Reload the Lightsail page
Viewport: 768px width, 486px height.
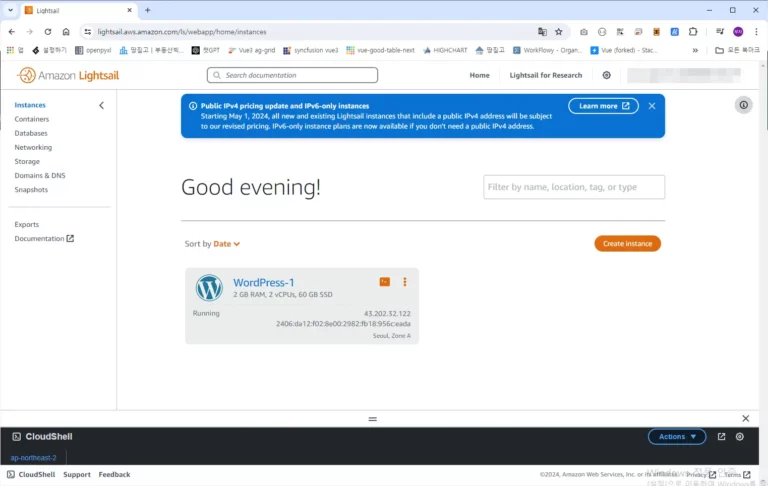point(48,32)
